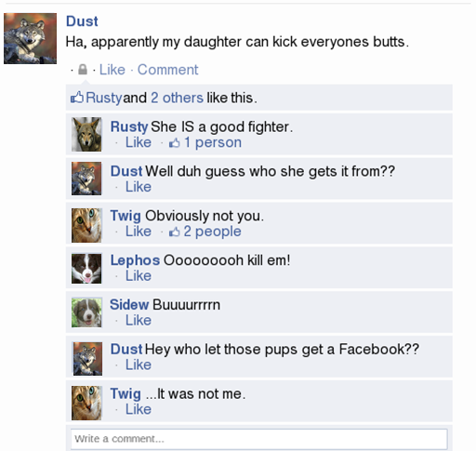The height and width of the screenshot is (451, 476).
Task: Open Lephos's profile name link
Action: (135, 260)
